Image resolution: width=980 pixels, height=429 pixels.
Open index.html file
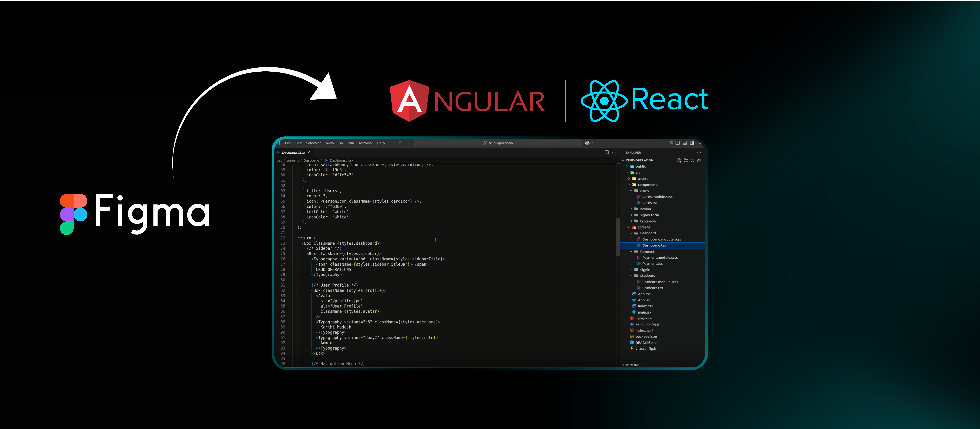coord(663,331)
